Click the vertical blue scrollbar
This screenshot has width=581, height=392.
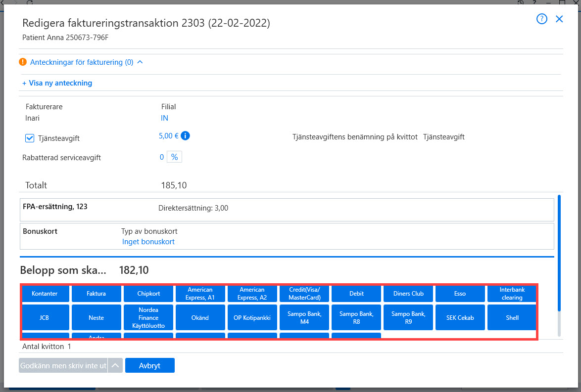click(559, 253)
